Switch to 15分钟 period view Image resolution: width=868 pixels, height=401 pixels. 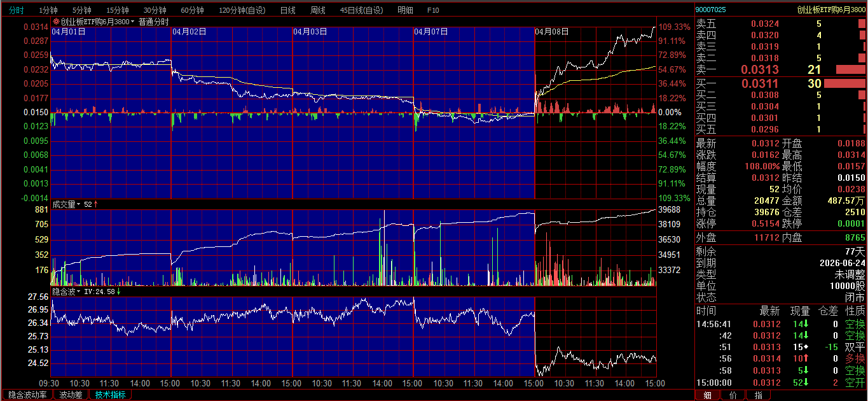tap(118, 10)
